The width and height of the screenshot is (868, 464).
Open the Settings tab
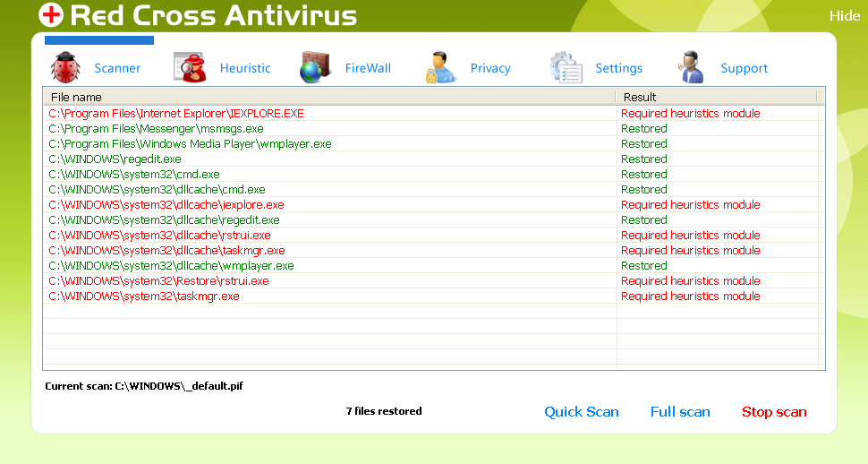[x=619, y=68]
